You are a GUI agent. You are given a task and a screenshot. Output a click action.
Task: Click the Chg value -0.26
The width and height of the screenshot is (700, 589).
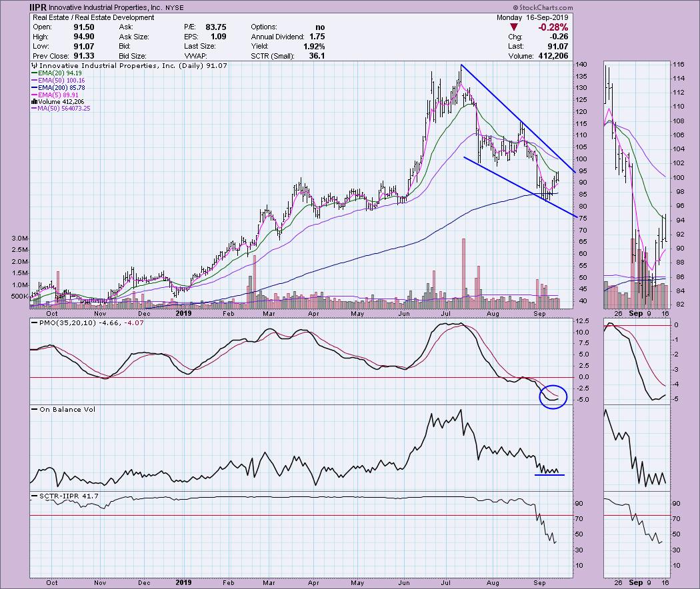560,37
